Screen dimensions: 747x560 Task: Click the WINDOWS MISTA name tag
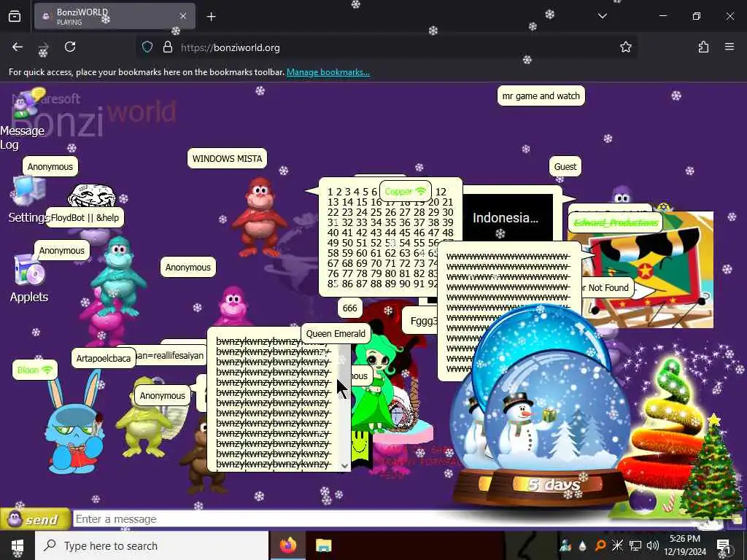[227, 158]
